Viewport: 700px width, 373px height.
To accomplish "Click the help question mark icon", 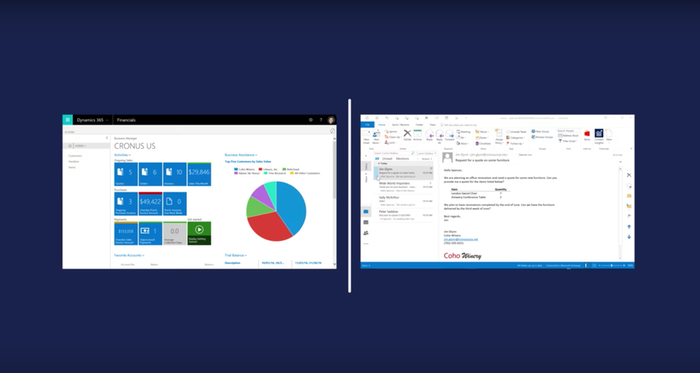I will [321, 120].
